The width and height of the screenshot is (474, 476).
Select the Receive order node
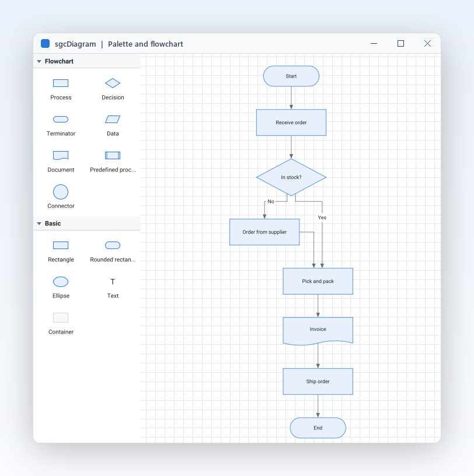coord(291,123)
